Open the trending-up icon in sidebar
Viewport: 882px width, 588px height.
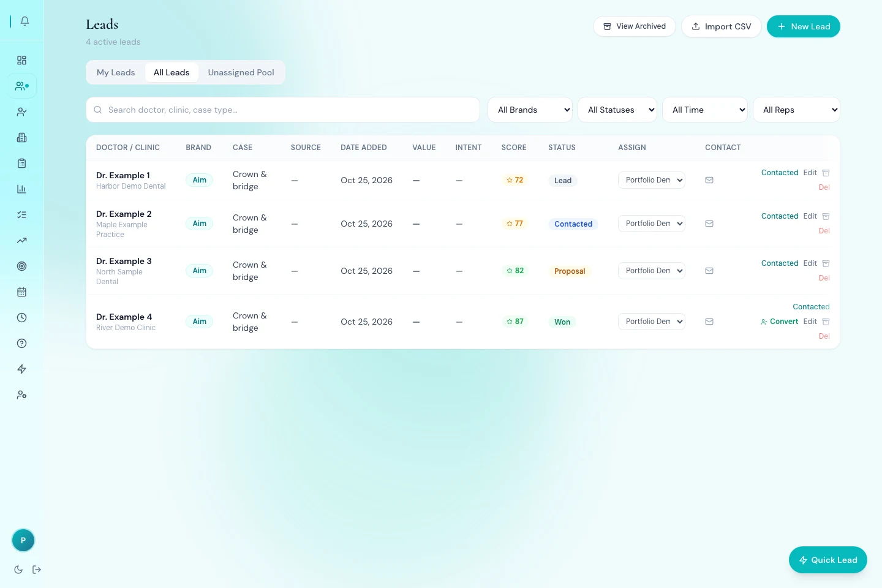coord(21,240)
